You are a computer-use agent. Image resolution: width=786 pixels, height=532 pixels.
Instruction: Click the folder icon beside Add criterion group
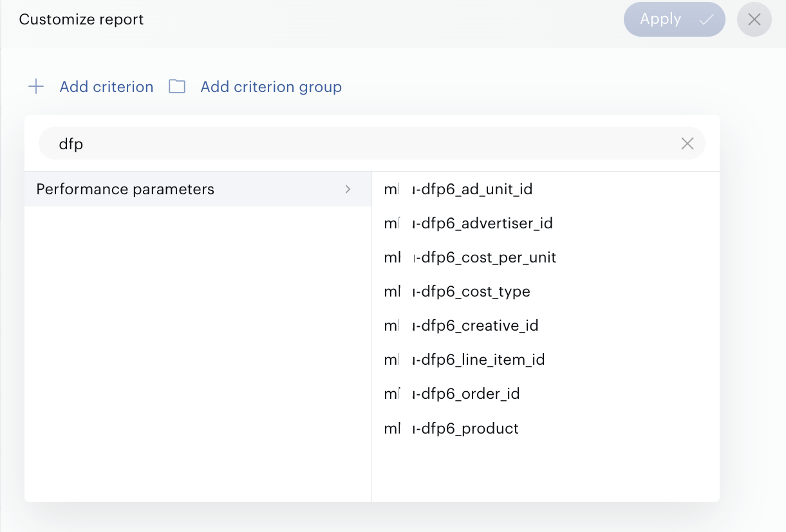pyautogui.click(x=177, y=87)
